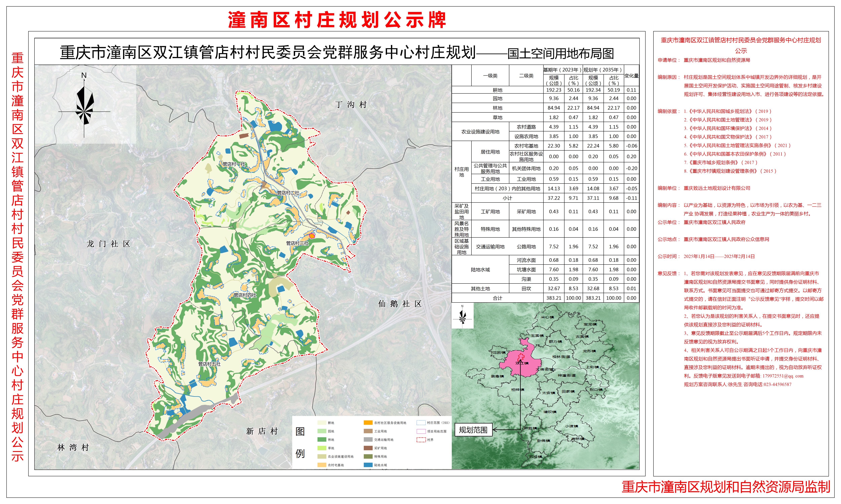This screenshot has height=504, width=841.
Task: Click the red banner title 潼南区村庄规划公示牌
Action: point(337,20)
